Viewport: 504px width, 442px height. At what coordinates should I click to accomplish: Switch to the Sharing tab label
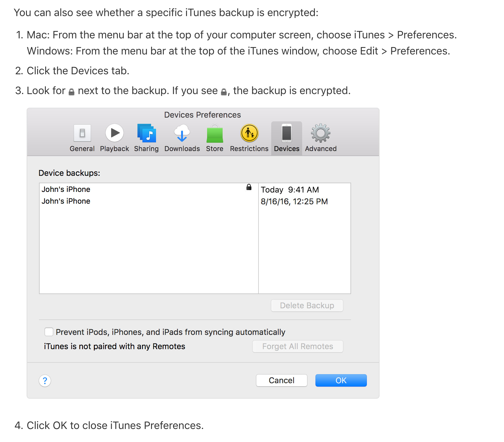146,149
